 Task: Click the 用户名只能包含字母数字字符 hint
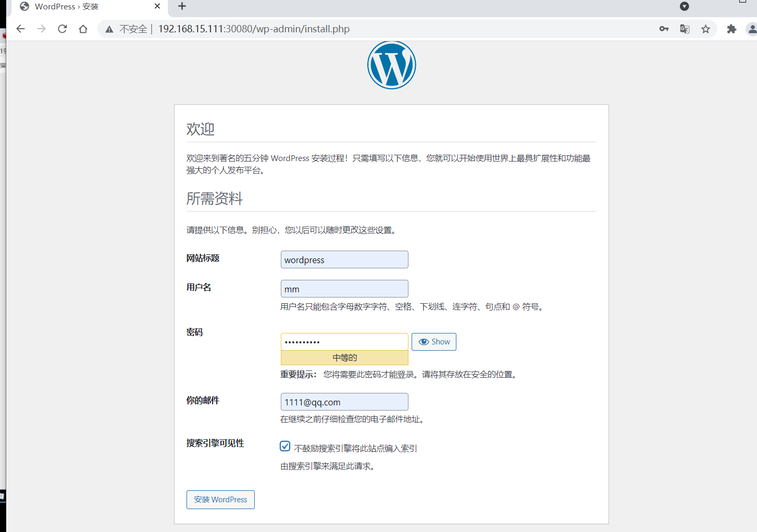[x=413, y=306]
